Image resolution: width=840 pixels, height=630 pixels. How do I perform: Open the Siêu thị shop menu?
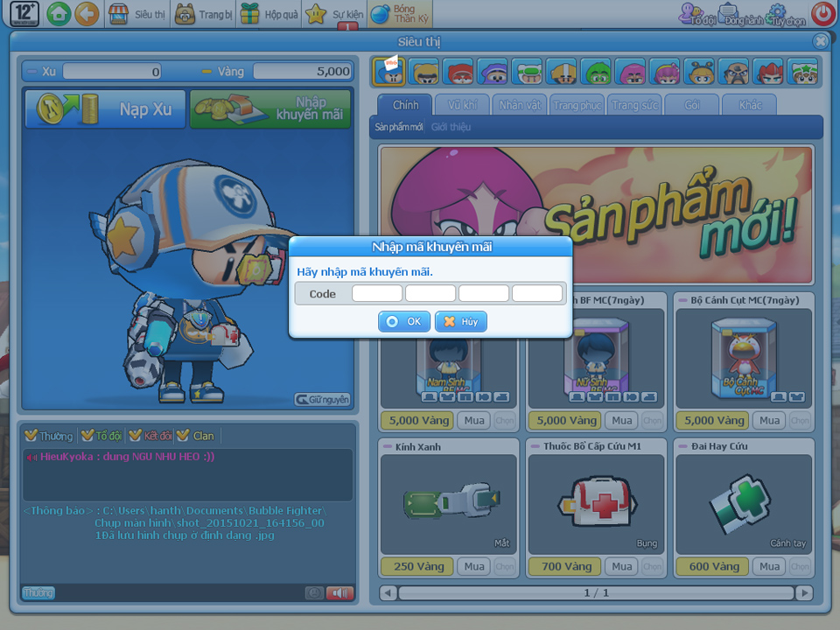click(x=137, y=15)
